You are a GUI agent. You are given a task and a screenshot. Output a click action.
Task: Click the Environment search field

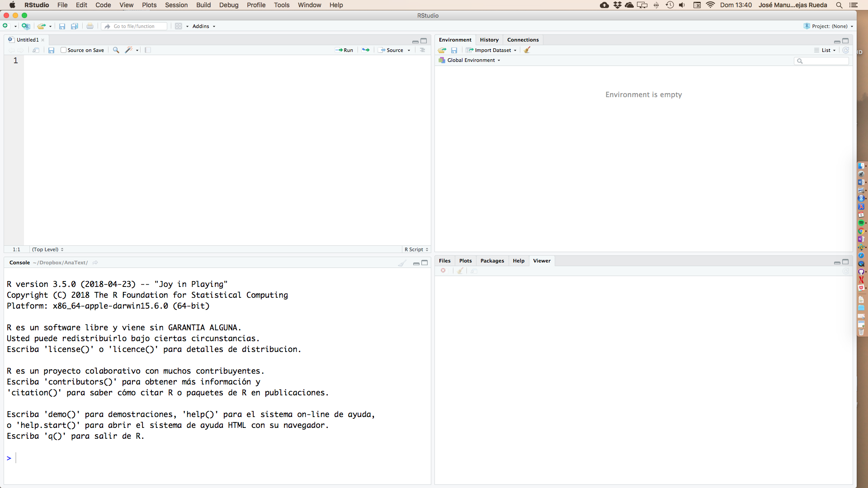click(x=821, y=61)
